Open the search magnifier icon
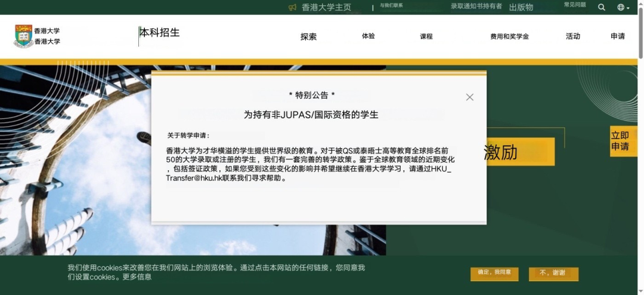Screen dimensions: 644x295 pyautogui.click(x=601, y=7)
